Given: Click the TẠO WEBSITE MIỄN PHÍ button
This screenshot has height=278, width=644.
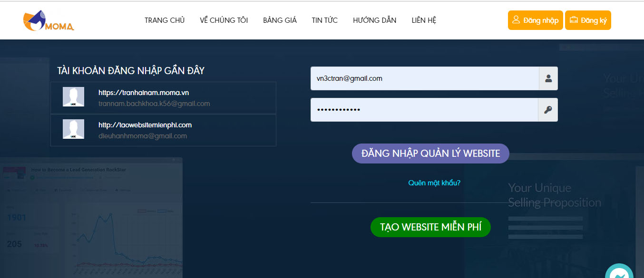Looking at the screenshot, I should click(x=430, y=227).
